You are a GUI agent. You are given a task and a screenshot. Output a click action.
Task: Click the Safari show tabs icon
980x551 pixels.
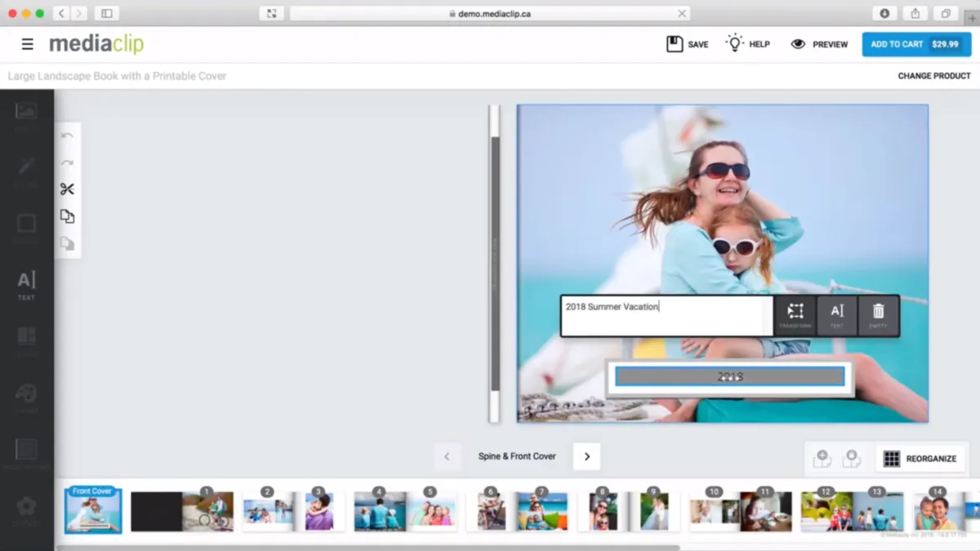click(x=946, y=13)
